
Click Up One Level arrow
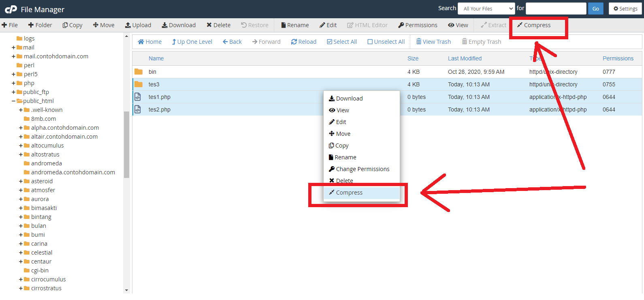pos(174,42)
